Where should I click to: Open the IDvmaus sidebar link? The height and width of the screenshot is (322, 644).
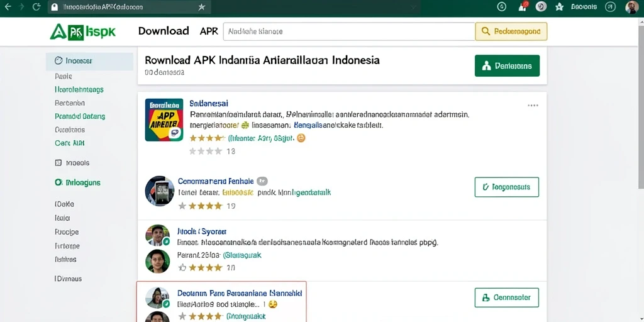click(x=68, y=279)
